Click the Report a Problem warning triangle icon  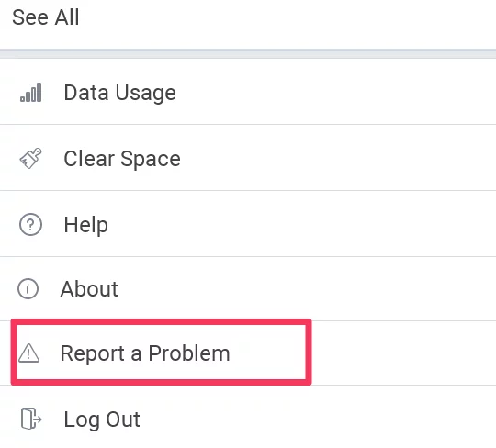(28, 353)
